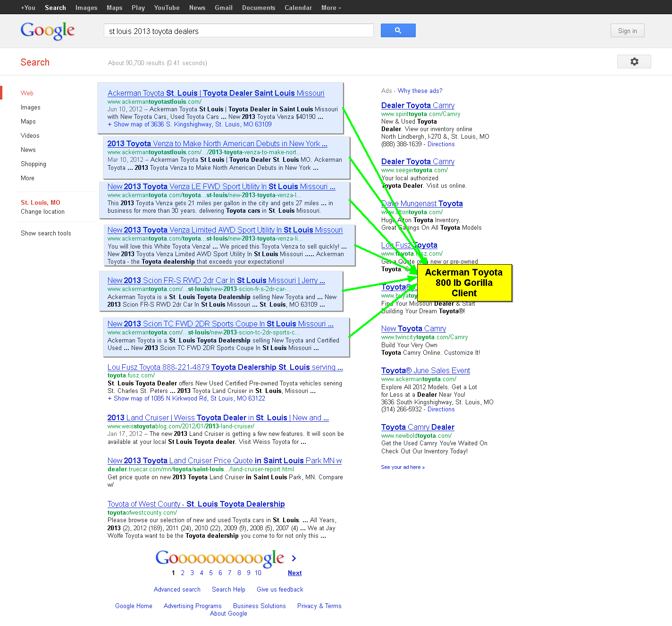Viewport: 672px width, 626px height.
Task: Click Directions for (314) 266-5932 ad
Action: tap(441, 409)
